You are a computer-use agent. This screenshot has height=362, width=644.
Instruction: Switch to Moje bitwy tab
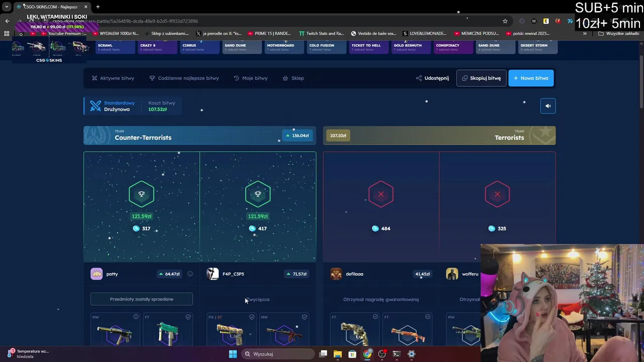tap(251, 78)
